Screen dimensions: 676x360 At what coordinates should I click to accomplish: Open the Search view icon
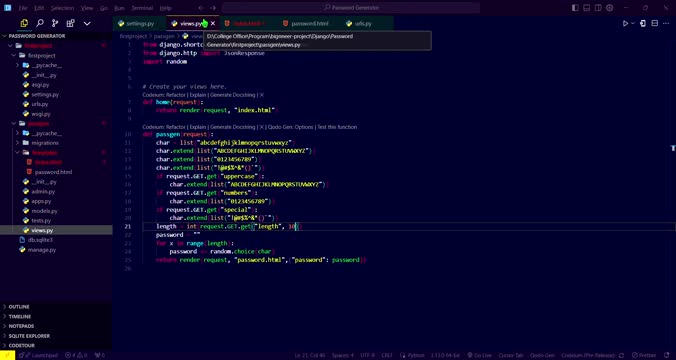pos(40,23)
